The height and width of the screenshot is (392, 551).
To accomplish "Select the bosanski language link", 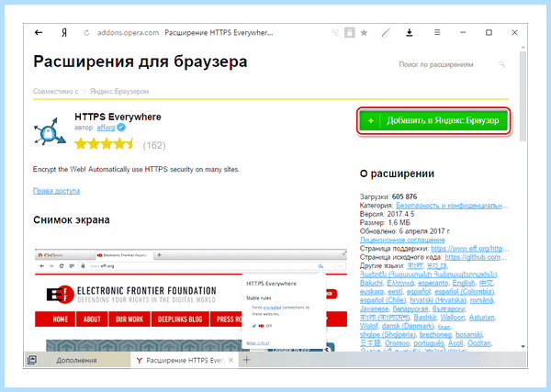I will (x=468, y=335).
